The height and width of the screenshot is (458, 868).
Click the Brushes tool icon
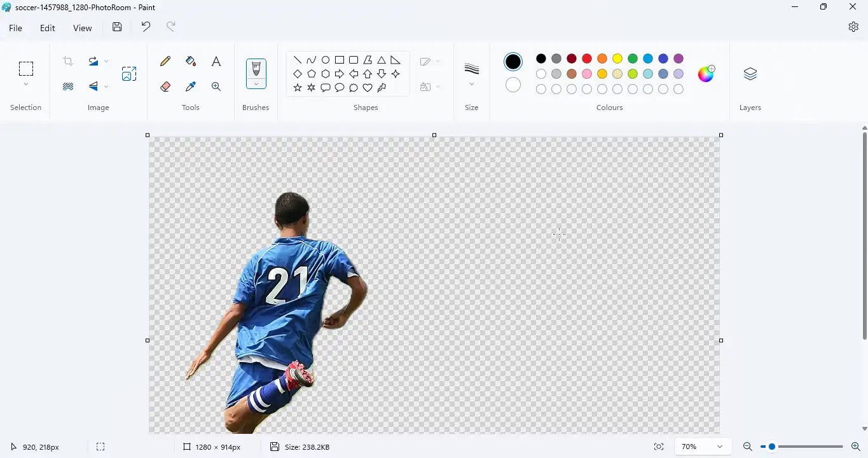click(x=256, y=68)
